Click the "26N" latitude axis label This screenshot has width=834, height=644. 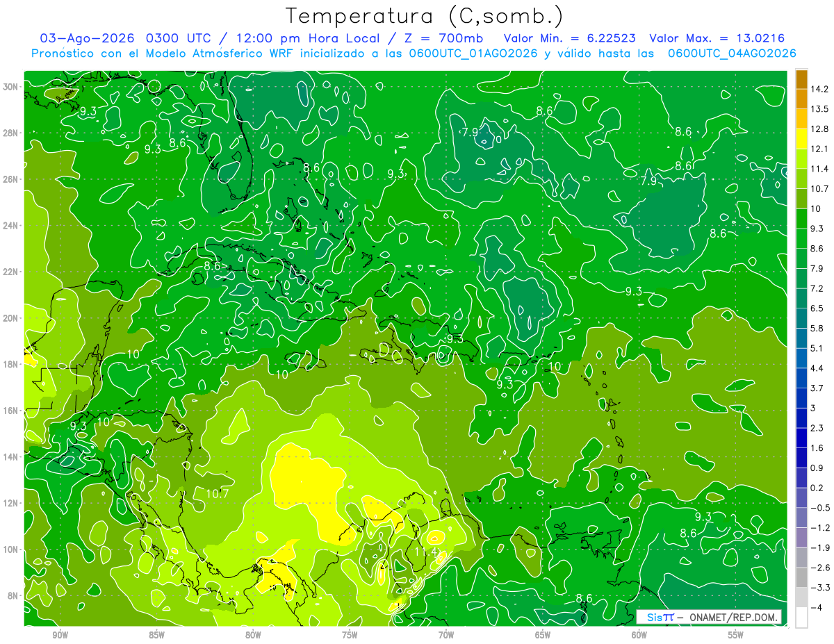(x=11, y=179)
